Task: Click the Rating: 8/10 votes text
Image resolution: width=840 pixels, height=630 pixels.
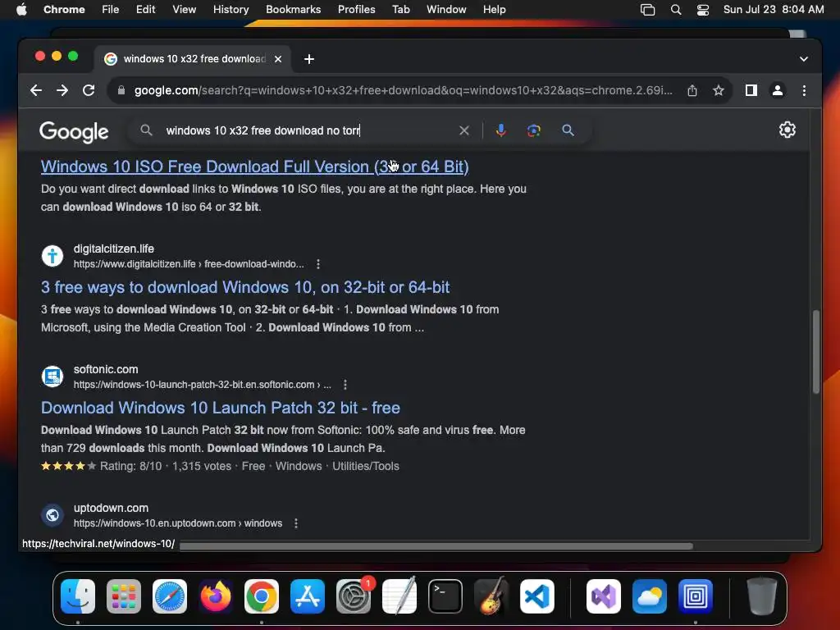Action: tap(166, 466)
